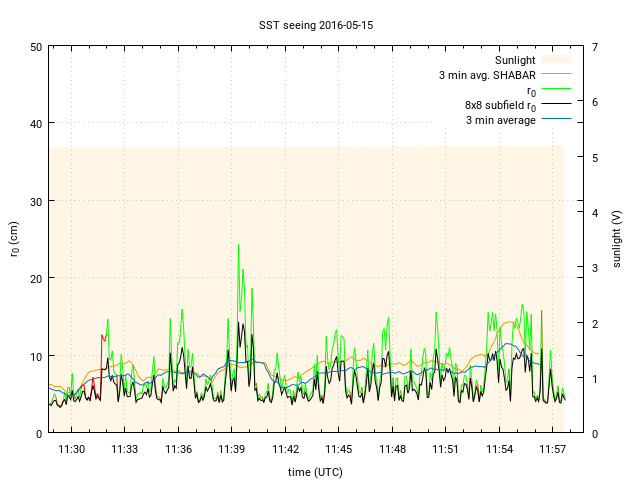Click the tallest green peak near 11:39

point(238,246)
